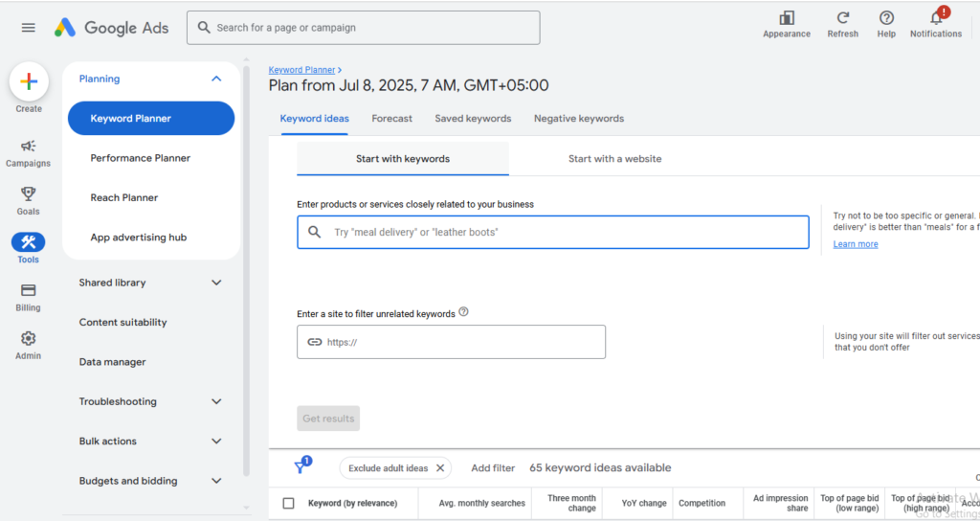This screenshot has height=521, width=980.
Task: Open Billing in the left rail
Action: [x=28, y=291]
